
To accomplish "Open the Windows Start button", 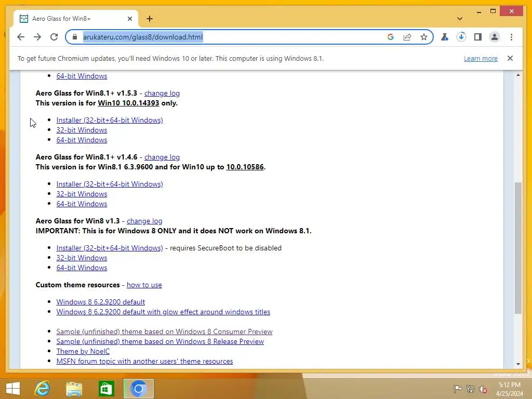I will (x=13, y=389).
